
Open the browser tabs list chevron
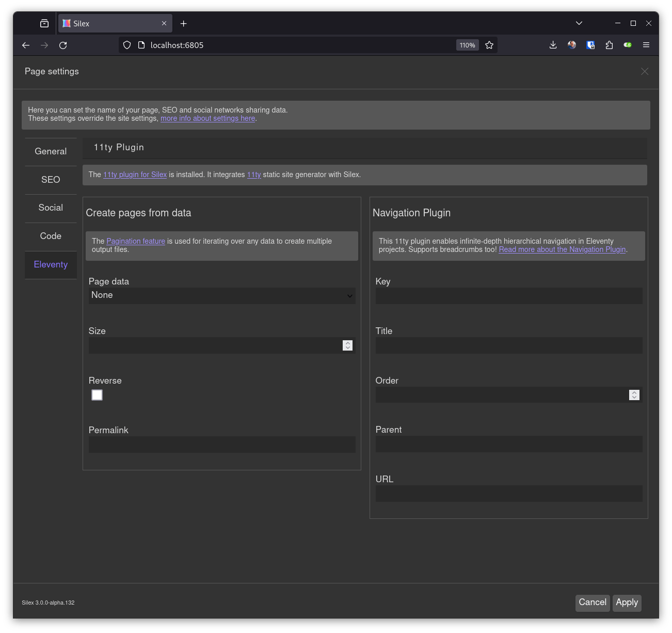click(579, 23)
